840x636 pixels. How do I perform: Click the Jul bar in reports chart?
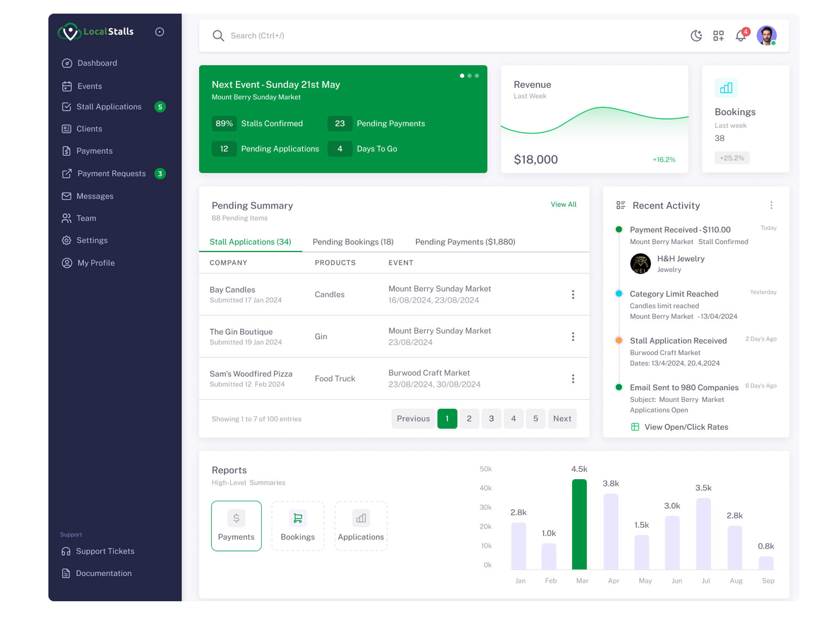(x=703, y=534)
